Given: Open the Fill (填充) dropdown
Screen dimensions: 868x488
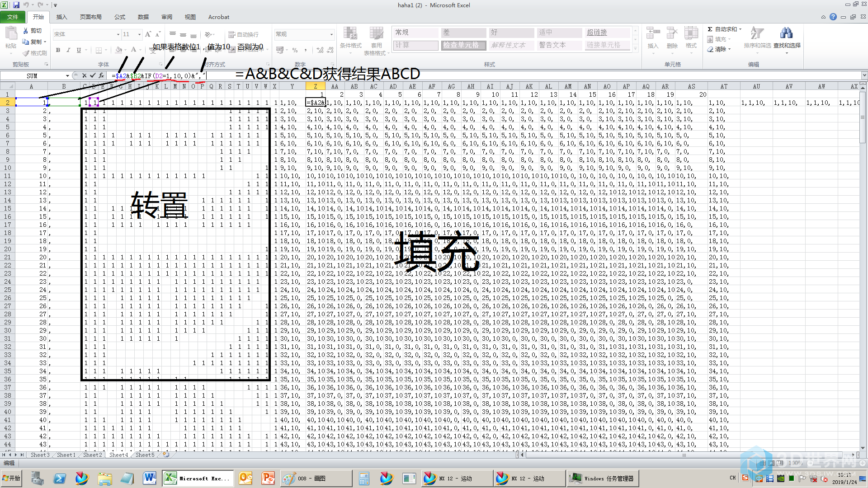Looking at the screenshot, I should (719, 39).
